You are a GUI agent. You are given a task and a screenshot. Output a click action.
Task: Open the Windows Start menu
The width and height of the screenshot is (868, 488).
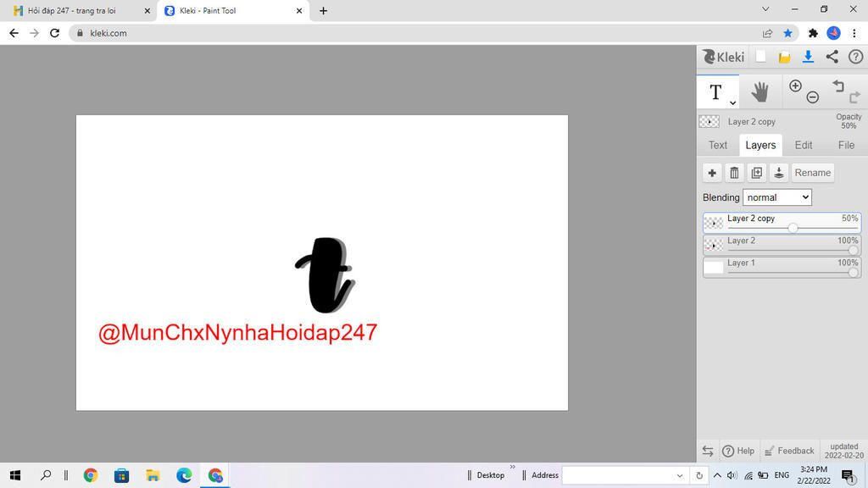pos(15,474)
